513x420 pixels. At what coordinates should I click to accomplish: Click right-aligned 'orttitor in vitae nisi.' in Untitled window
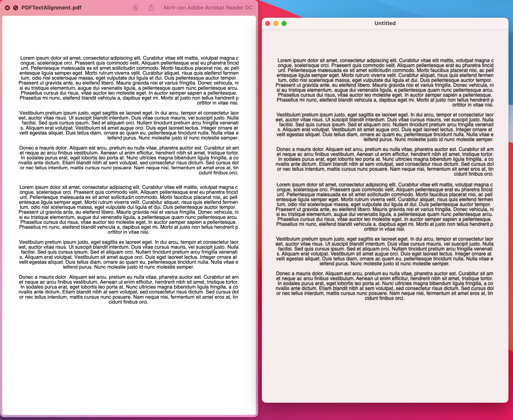473,105
